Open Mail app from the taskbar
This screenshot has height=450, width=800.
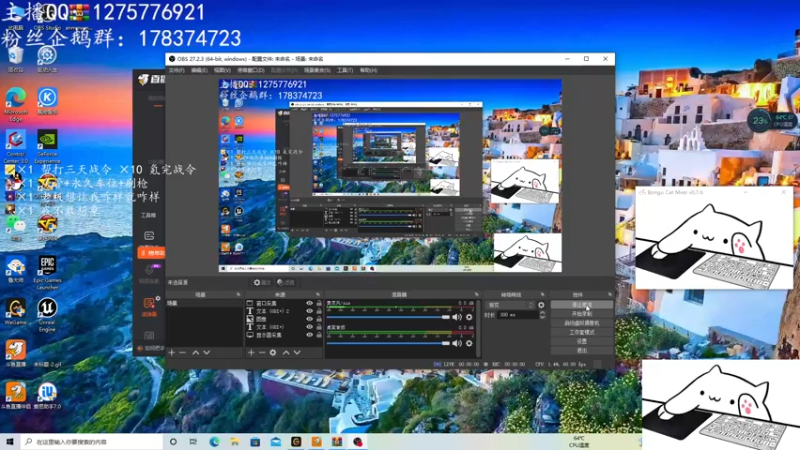(276, 441)
